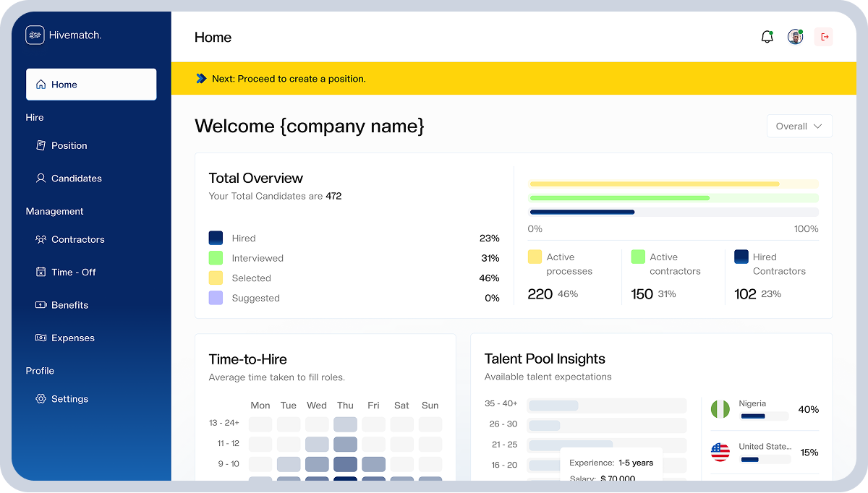
Task: Click the red logout icon
Action: click(x=824, y=37)
